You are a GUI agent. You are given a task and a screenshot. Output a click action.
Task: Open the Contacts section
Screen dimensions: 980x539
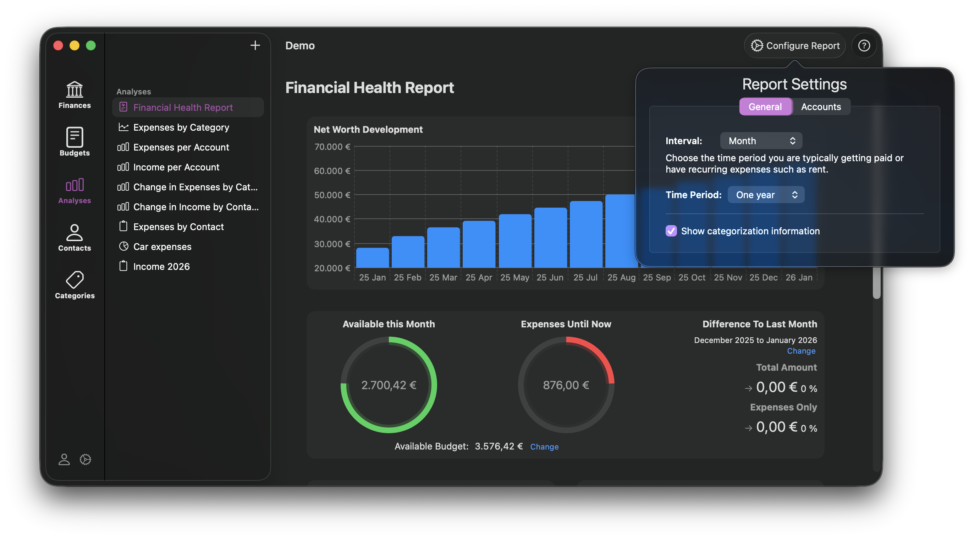(75, 238)
